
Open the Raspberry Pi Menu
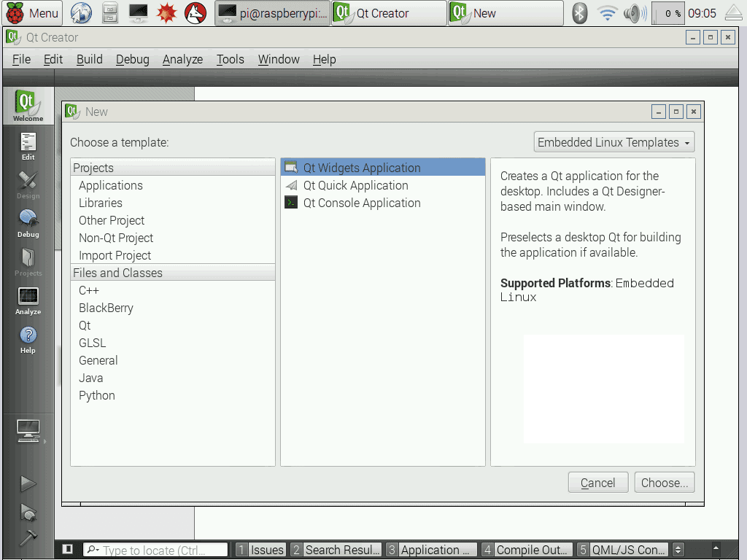pyautogui.click(x=33, y=13)
